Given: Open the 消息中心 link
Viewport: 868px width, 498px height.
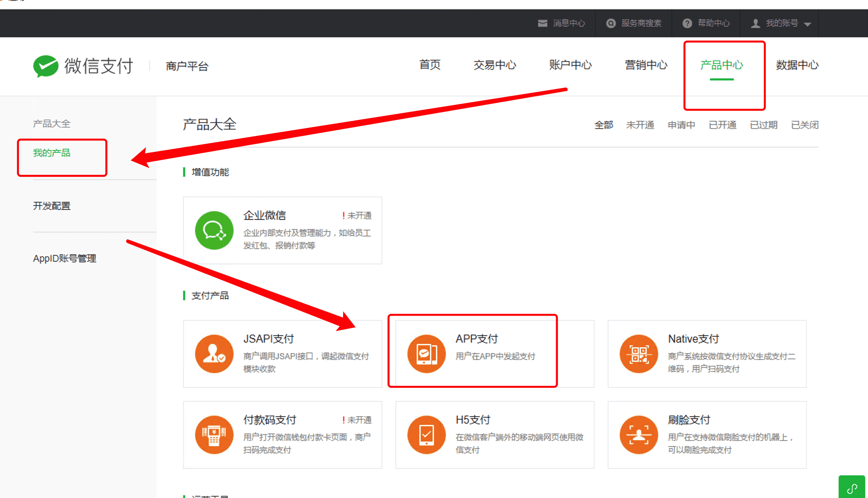Looking at the screenshot, I should pos(569,23).
